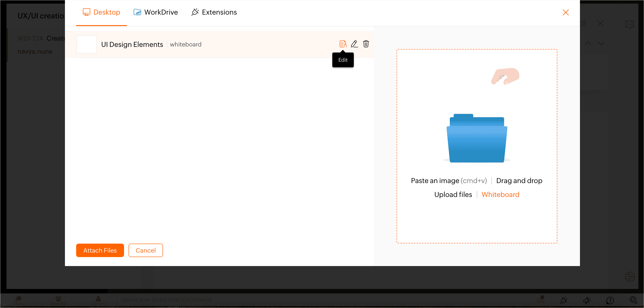644x308 pixels.
Task: Delete UI Design Elements with trash icon
Action: coord(366,44)
